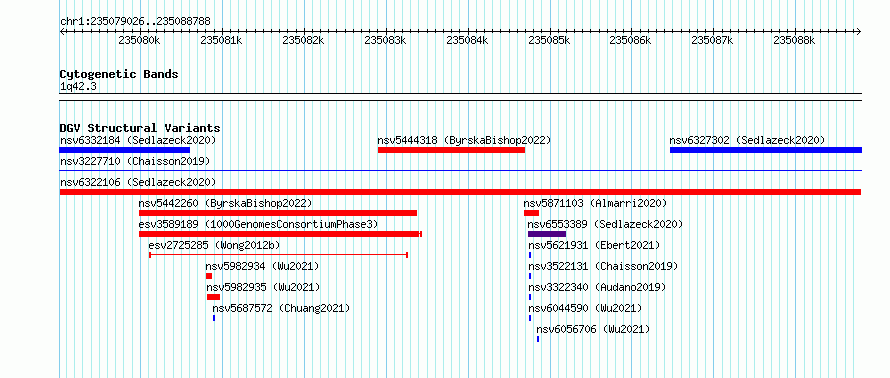890x378 pixels.
Task: Open nsv5444318 (ByrskaBishop2022) label
Action: 464,140
